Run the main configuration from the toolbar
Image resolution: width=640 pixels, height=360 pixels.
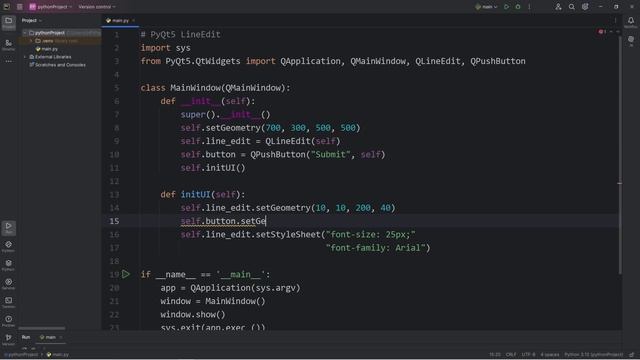tap(507, 7)
